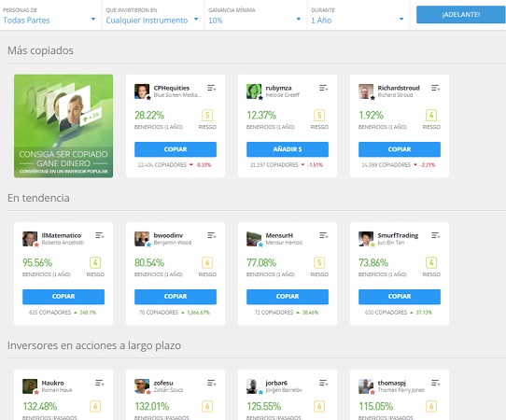Viewport: 506px width, 420px height.
Task: Open the Ganancia Mínima 10% dropdown
Action: 255,16
